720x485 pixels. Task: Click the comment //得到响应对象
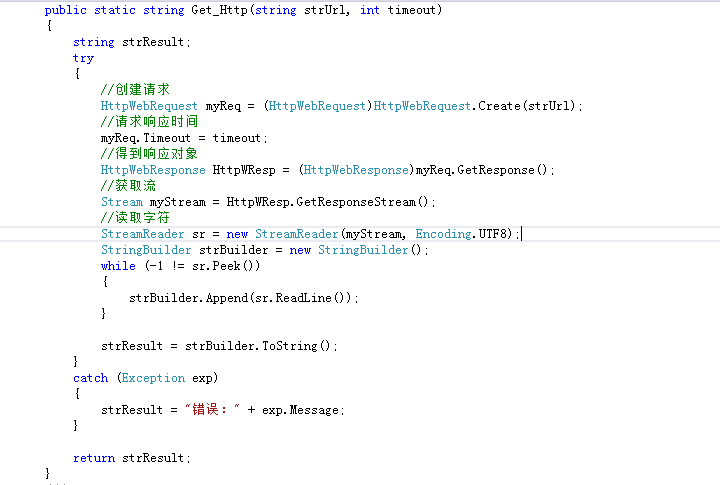click(149, 154)
